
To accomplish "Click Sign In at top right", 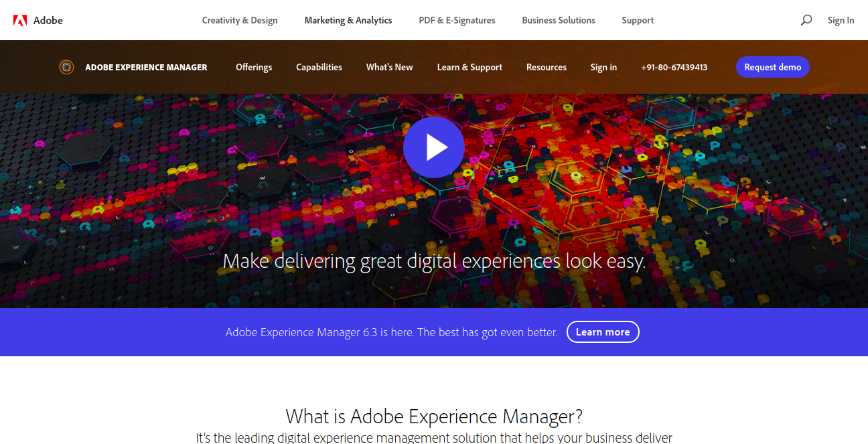I will coord(841,20).
